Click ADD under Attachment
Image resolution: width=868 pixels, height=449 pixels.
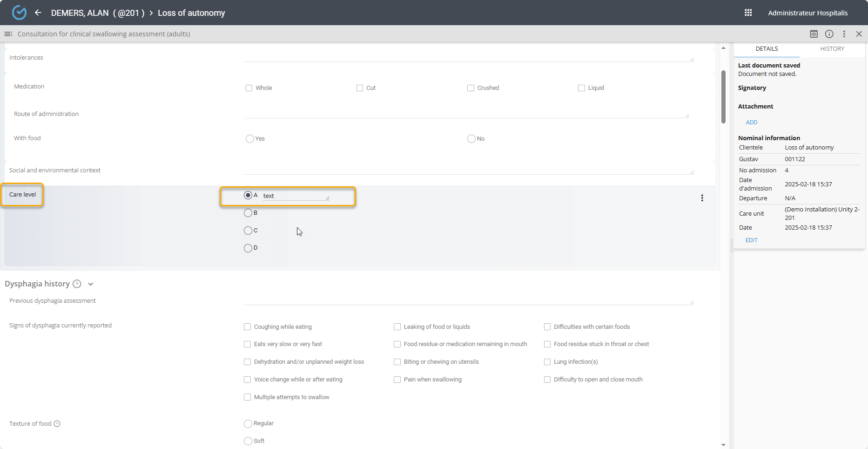coord(751,122)
